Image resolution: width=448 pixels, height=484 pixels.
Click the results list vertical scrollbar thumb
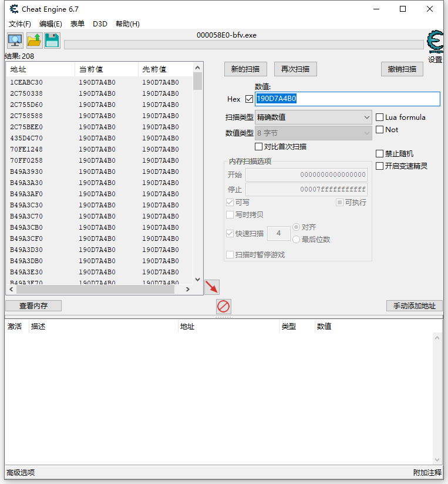click(197, 81)
